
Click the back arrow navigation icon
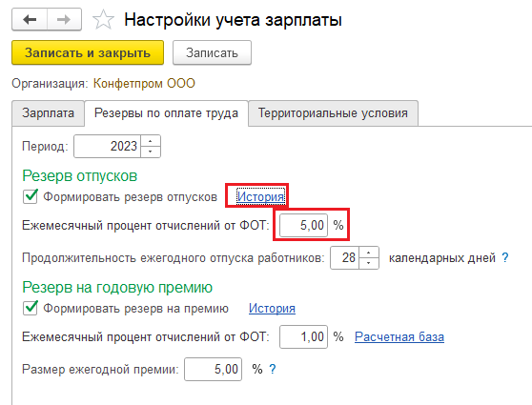coord(30,20)
